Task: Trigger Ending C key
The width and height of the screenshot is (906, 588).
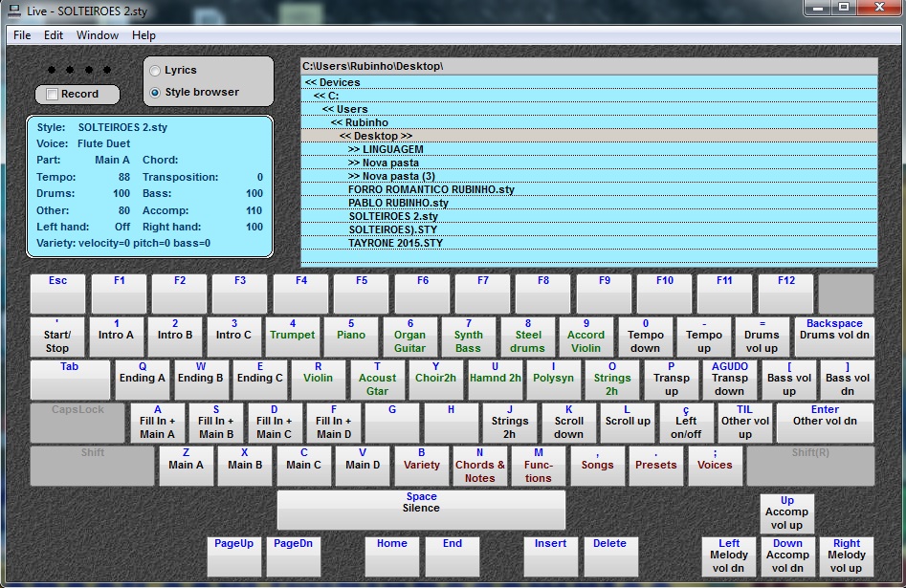Action: coord(259,380)
